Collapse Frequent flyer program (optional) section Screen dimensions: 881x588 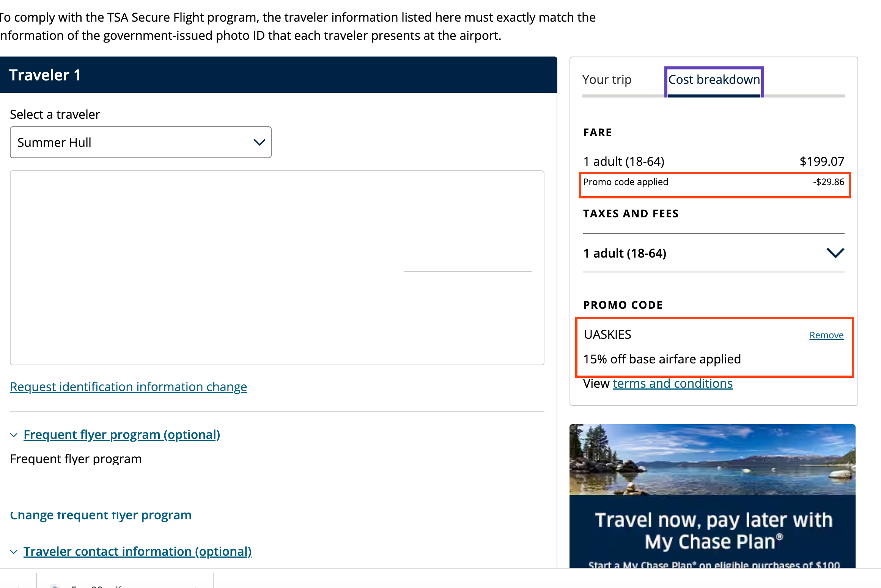pyautogui.click(x=121, y=435)
